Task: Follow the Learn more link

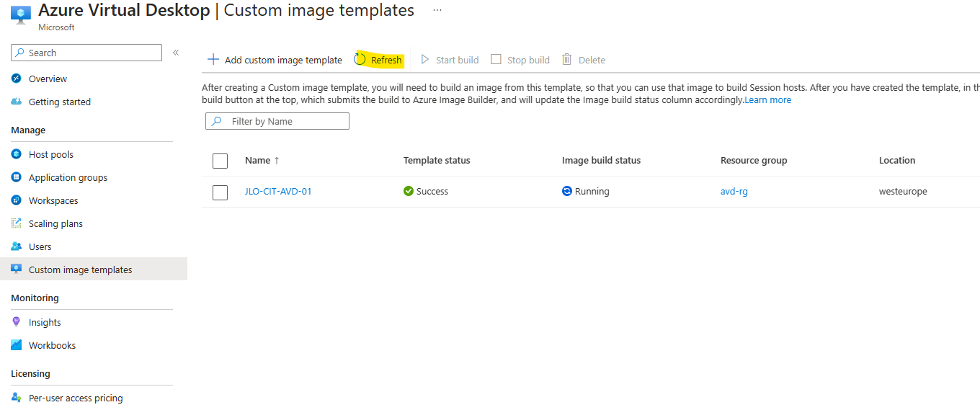Action: click(x=767, y=100)
